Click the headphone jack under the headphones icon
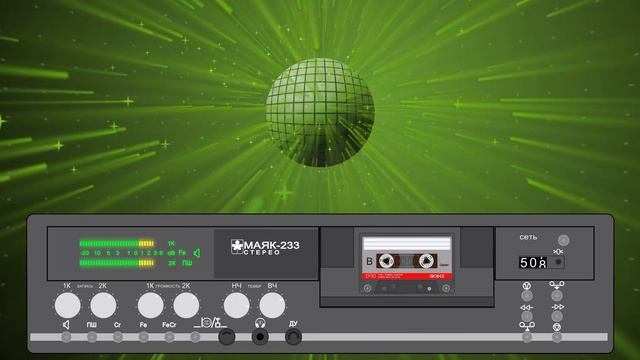 tap(260, 337)
